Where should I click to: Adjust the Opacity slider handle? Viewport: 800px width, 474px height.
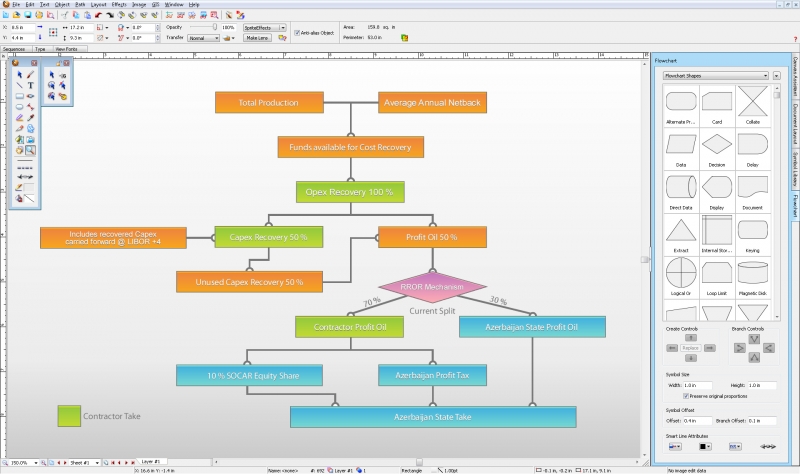215,27
